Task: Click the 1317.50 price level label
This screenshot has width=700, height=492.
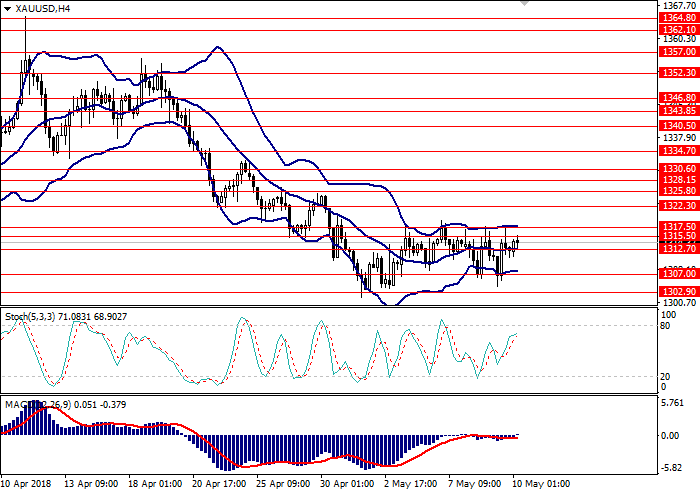Action: tap(678, 227)
